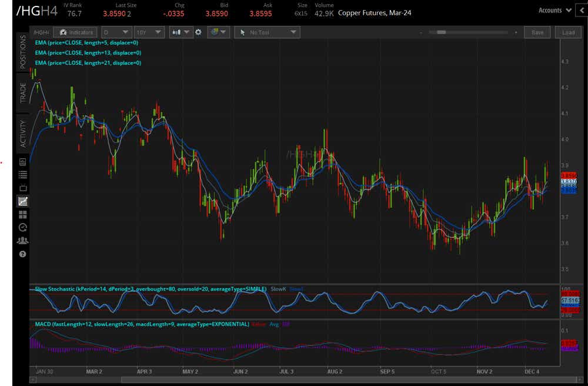Open the Indicators panel
The image size is (588, 386).
tap(75, 32)
